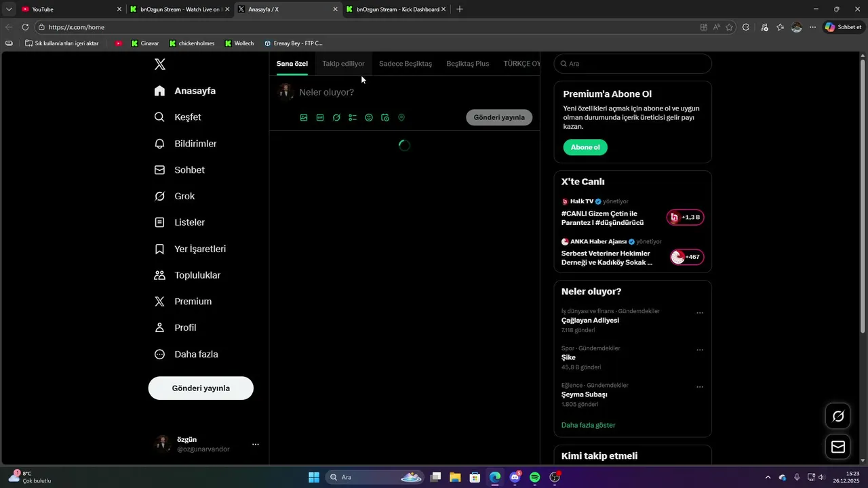This screenshot has width=868, height=488.
Task: Open Listeler in sidebar
Action: 180,222
